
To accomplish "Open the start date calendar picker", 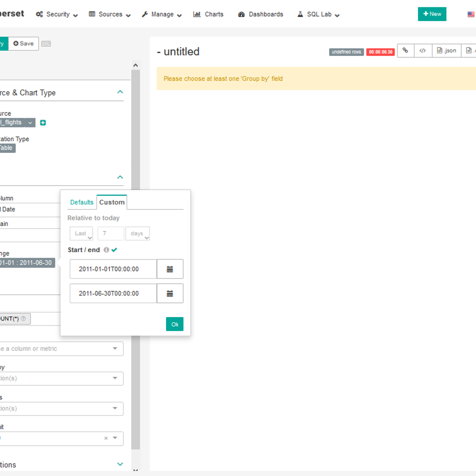I will tap(170, 269).
